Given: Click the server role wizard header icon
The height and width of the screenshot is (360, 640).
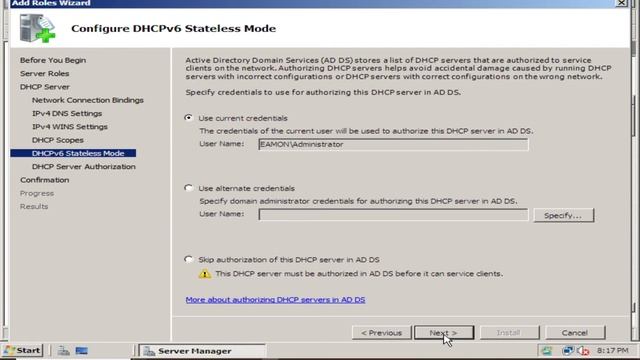Looking at the screenshot, I should point(37,28).
